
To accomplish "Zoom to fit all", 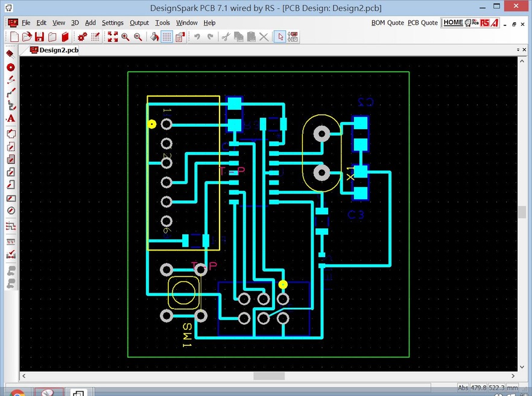I will tap(113, 36).
